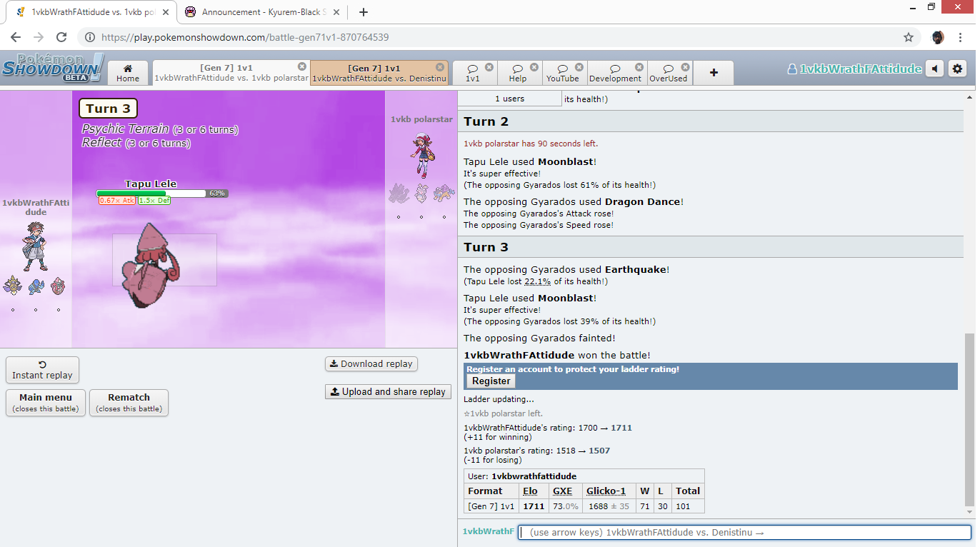
Task: Click the 1.5× Def status badge
Action: (x=154, y=201)
